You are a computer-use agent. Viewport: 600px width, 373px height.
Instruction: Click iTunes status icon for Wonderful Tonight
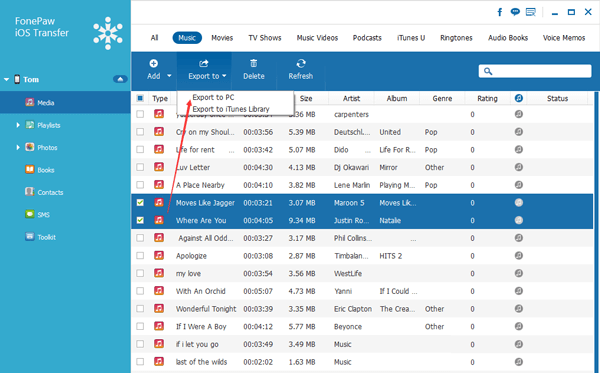coord(518,308)
